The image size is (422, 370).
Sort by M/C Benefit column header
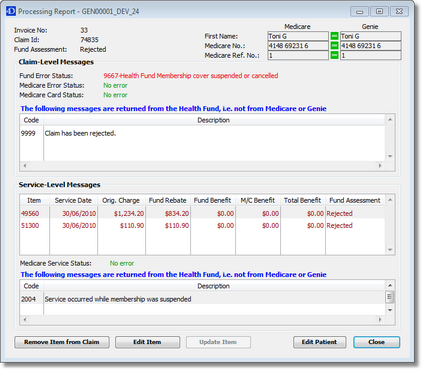258,200
